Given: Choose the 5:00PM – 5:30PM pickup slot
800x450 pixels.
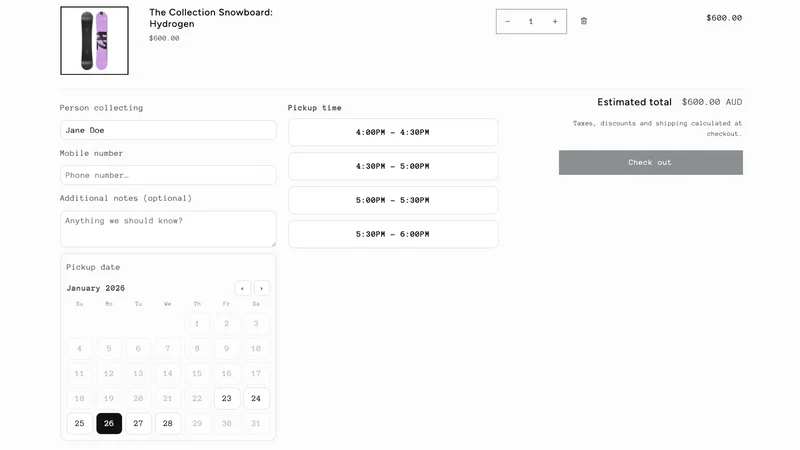Looking at the screenshot, I should point(393,200).
